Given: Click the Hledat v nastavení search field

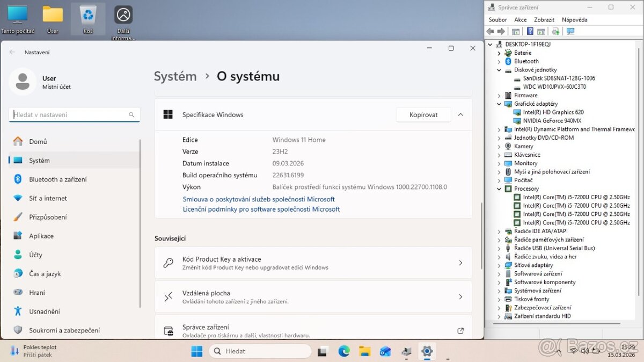Looking at the screenshot, I should 74,114.
